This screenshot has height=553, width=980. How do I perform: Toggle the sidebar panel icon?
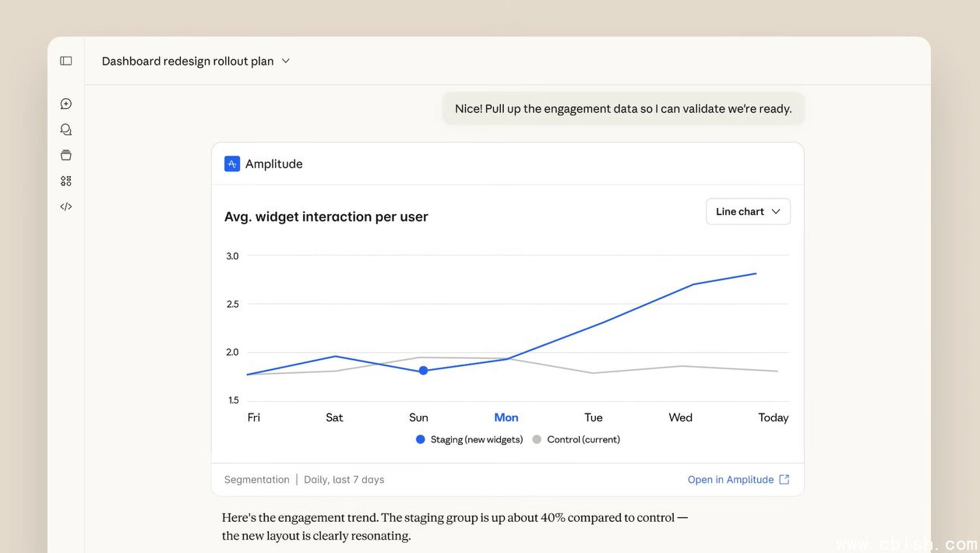(66, 61)
